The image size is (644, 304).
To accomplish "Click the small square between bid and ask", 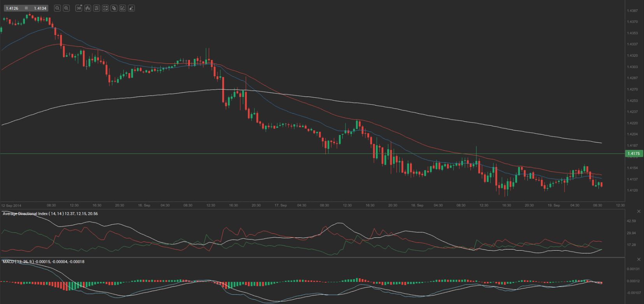I will [26, 8].
